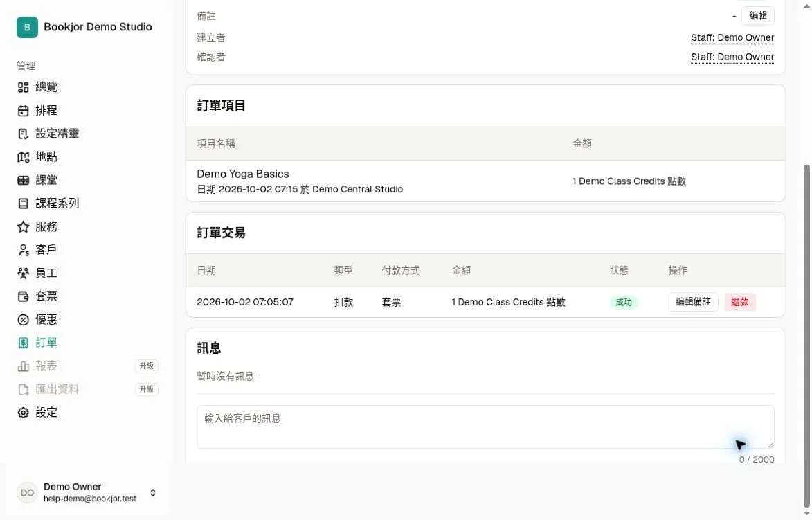Click the 0 / 2000 character counter

tap(757, 459)
